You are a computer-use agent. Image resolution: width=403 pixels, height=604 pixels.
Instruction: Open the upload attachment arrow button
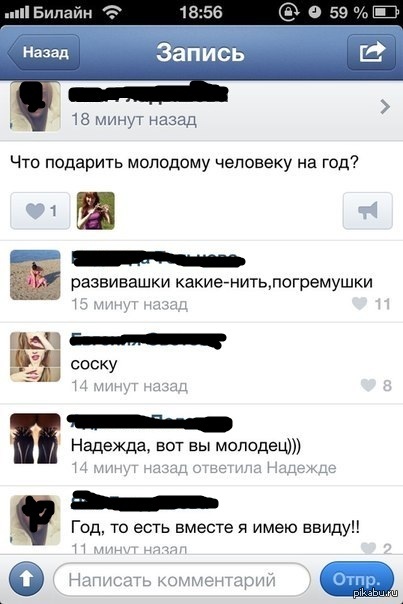tap(27, 579)
